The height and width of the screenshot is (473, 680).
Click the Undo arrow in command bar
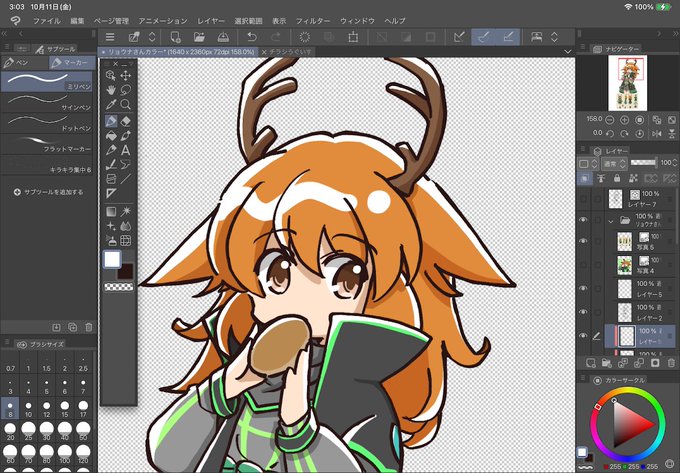[x=252, y=37]
